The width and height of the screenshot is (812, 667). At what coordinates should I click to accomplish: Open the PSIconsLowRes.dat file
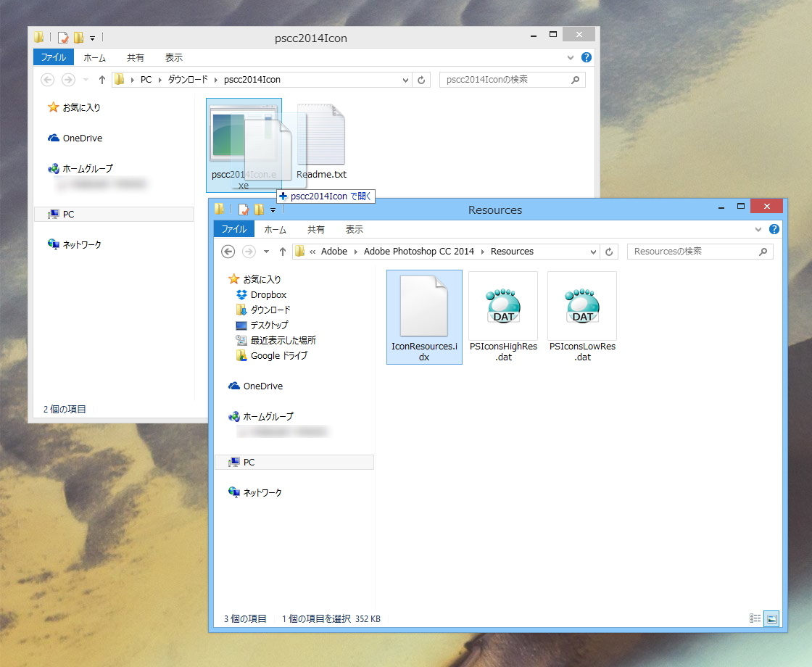[581, 304]
